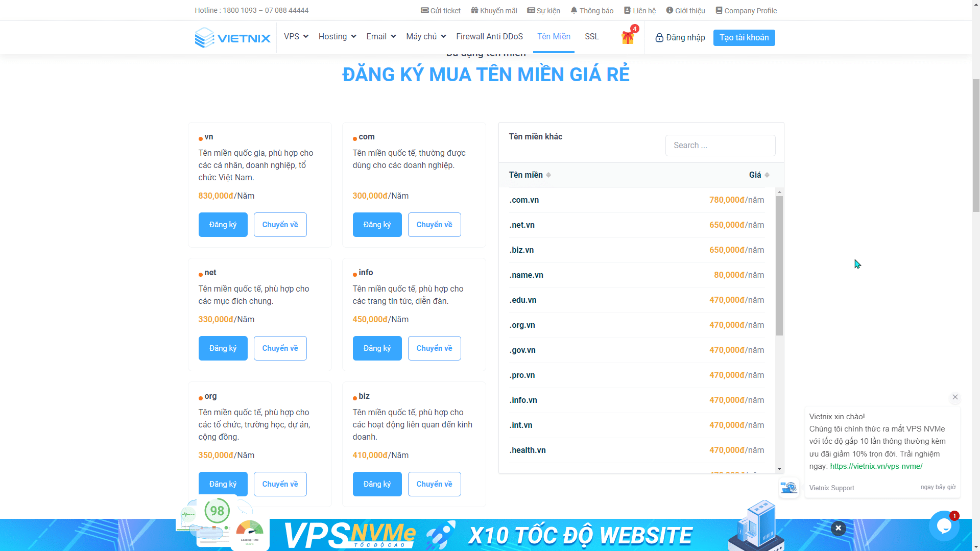Viewport: 980px width, 551px height.
Task: Close the Vietnix chat greeting popup
Action: 955,397
